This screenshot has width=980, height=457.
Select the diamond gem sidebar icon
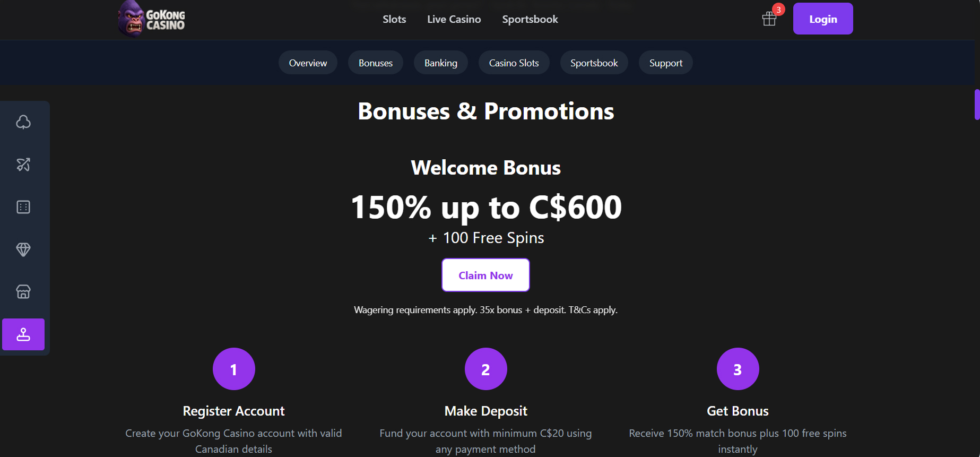click(x=23, y=249)
